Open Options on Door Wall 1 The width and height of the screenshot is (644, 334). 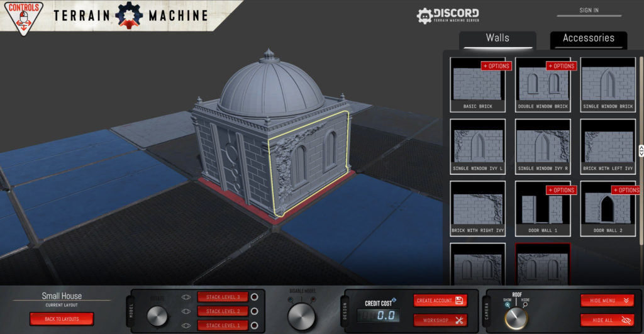coord(561,190)
